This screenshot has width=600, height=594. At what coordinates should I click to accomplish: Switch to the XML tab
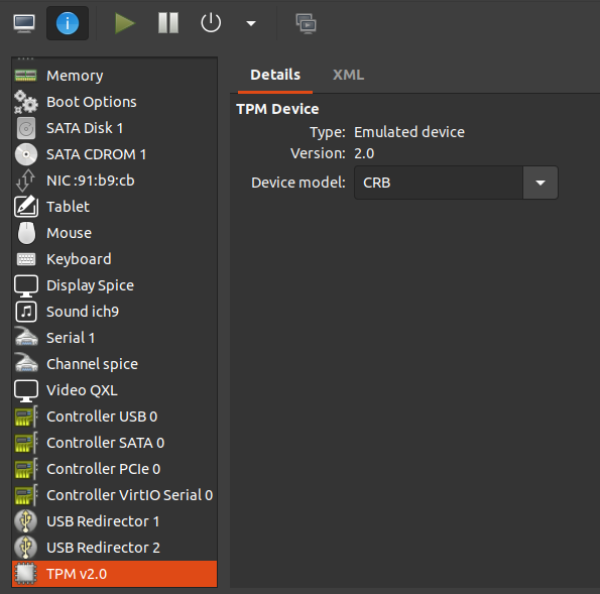[348, 75]
